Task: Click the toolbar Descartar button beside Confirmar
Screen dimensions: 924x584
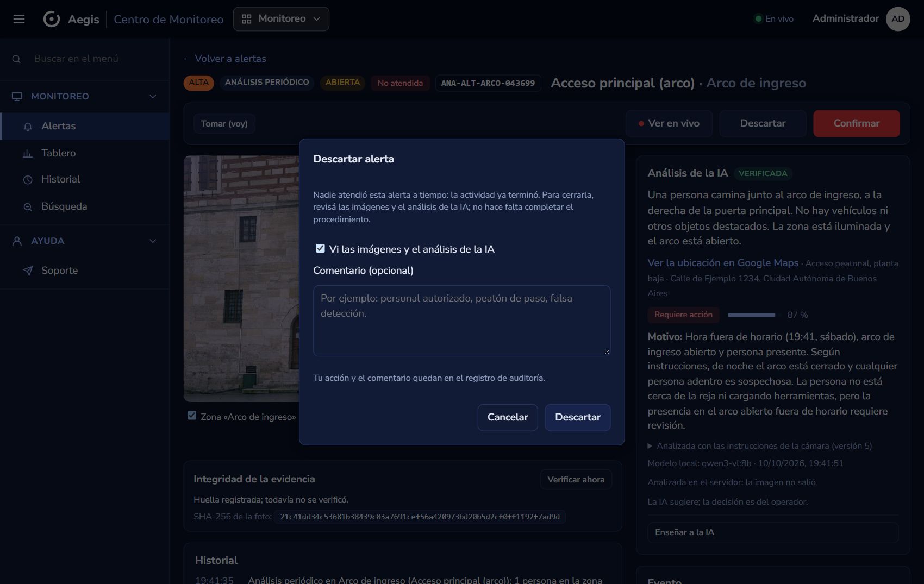Action: (763, 123)
